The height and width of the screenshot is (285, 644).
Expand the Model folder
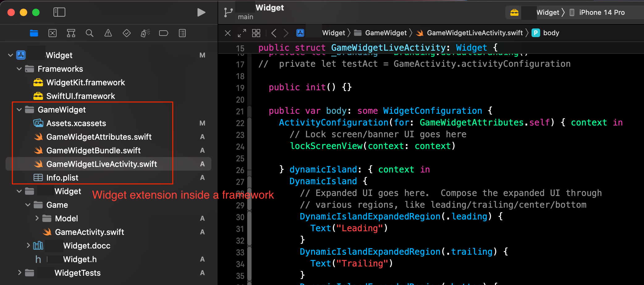point(37,218)
